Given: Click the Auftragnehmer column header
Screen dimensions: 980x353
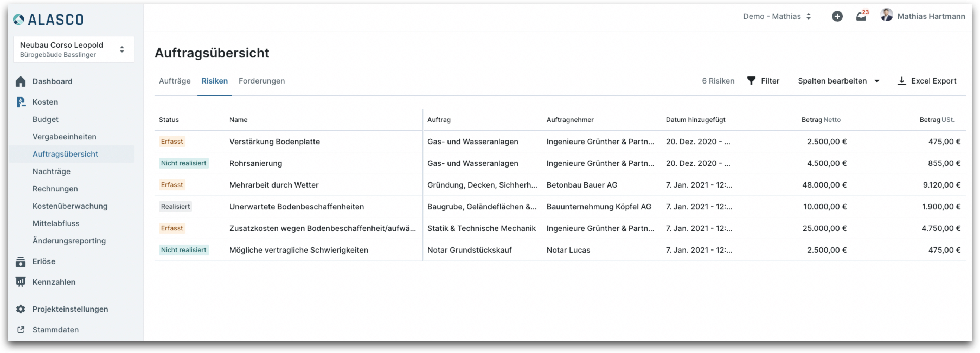Looking at the screenshot, I should tap(570, 120).
